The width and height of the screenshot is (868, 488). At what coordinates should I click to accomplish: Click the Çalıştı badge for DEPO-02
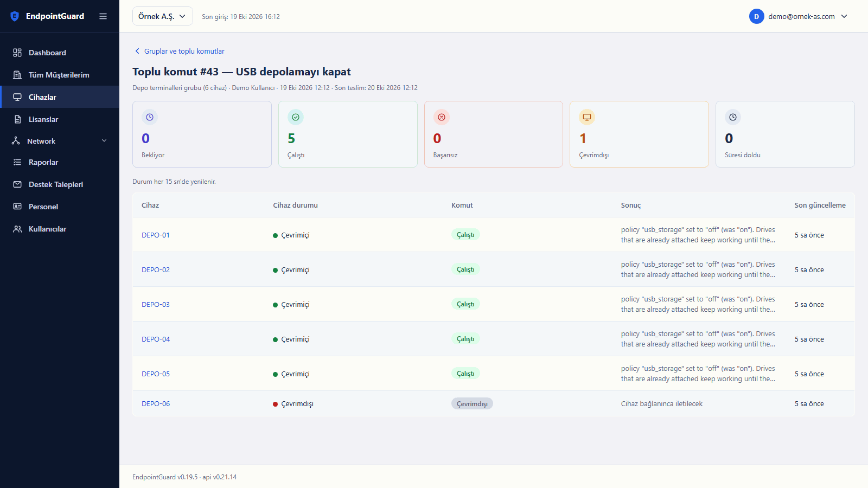point(465,269)
